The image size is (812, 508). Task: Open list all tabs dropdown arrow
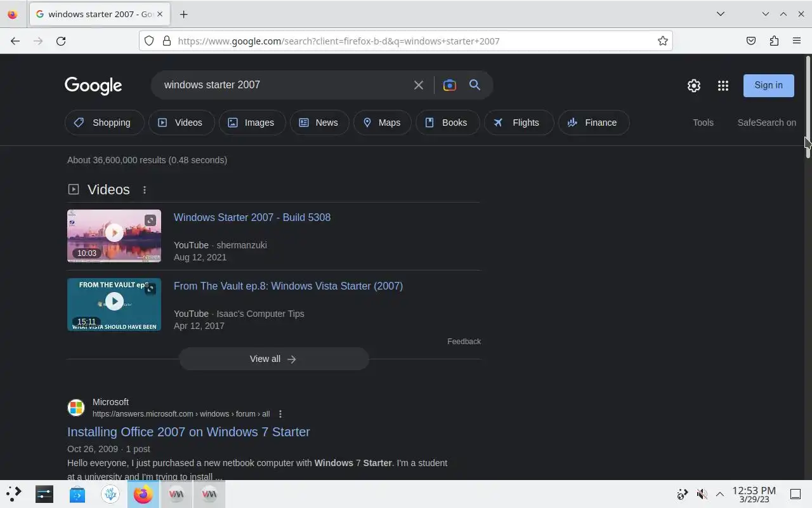pos(721,14)
